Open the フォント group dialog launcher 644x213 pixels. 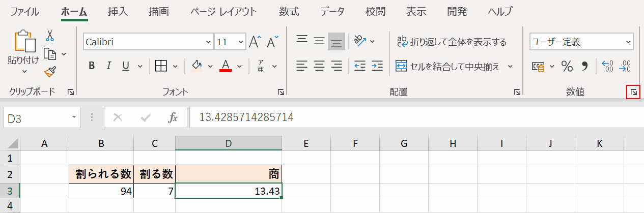(281, 92)
